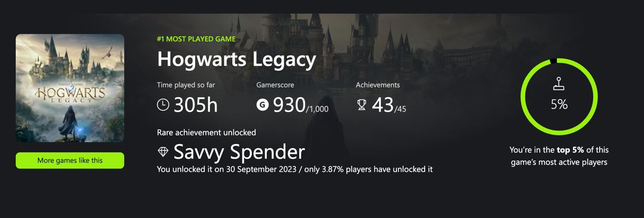The width and height of the screenshot is (644, 218).
Task: Click the 5% value in the ring
Action: [559, 104]
